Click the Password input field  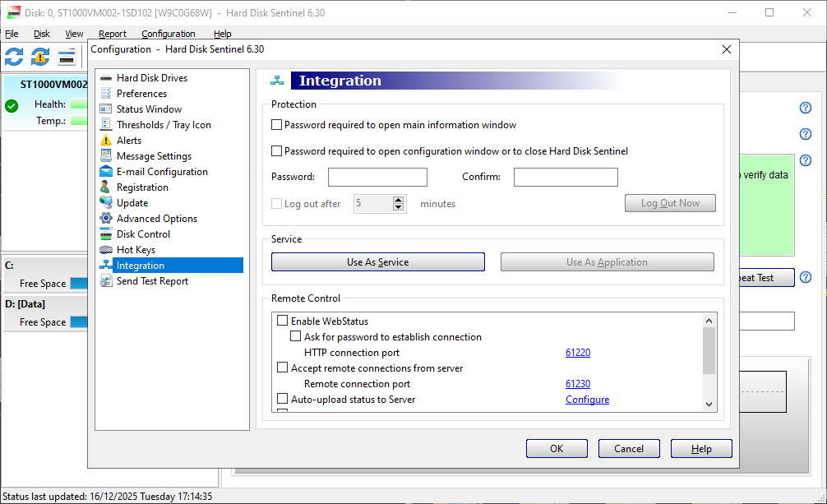coord(377,177)
